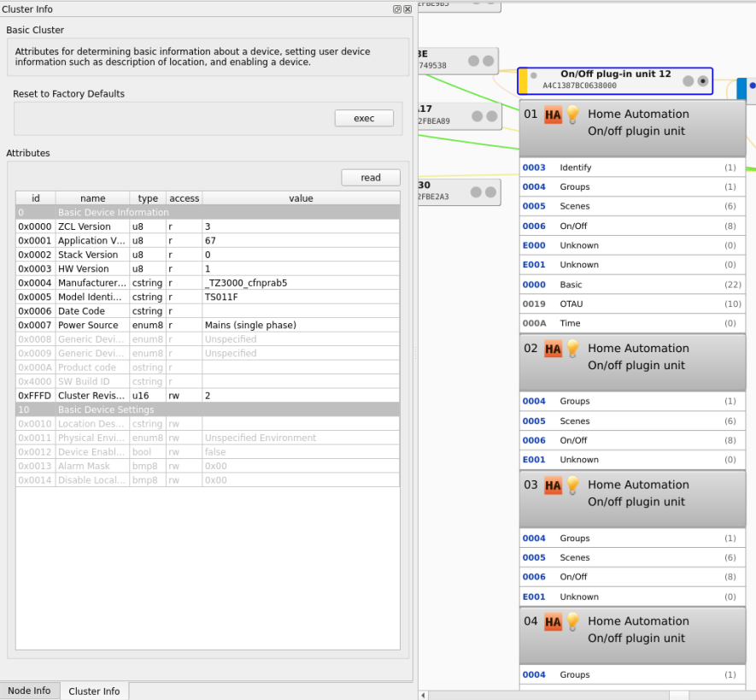Select On/Off plug-in unit 12 node title
Viewport: 756px width, 700px height.
(616, 74)
